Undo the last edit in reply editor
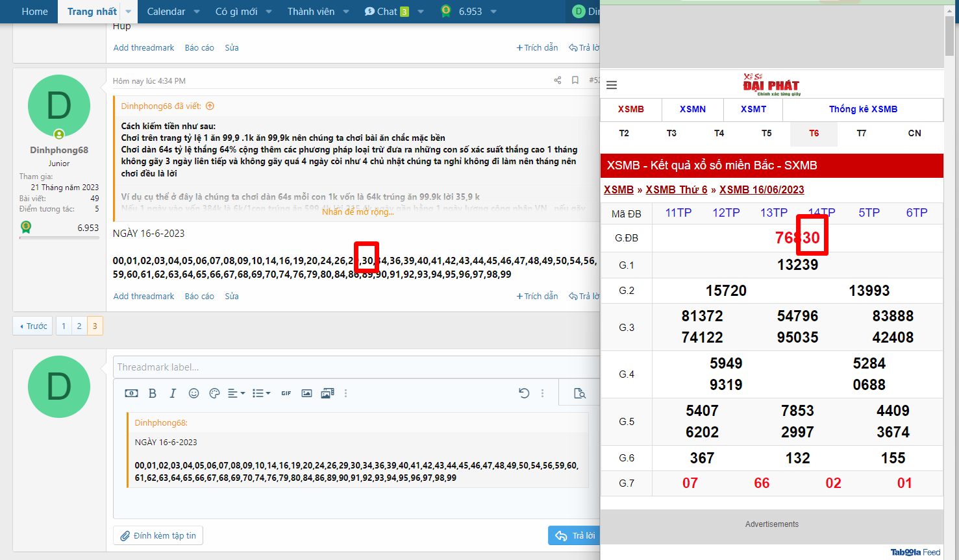The image size is (959, 560). coord(524,393)
